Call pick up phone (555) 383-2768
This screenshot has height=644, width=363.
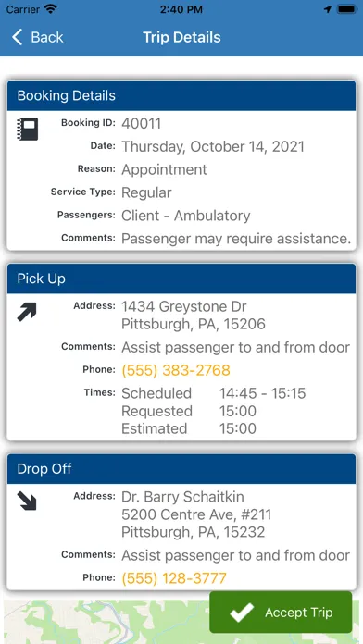(x=176, y=370)
